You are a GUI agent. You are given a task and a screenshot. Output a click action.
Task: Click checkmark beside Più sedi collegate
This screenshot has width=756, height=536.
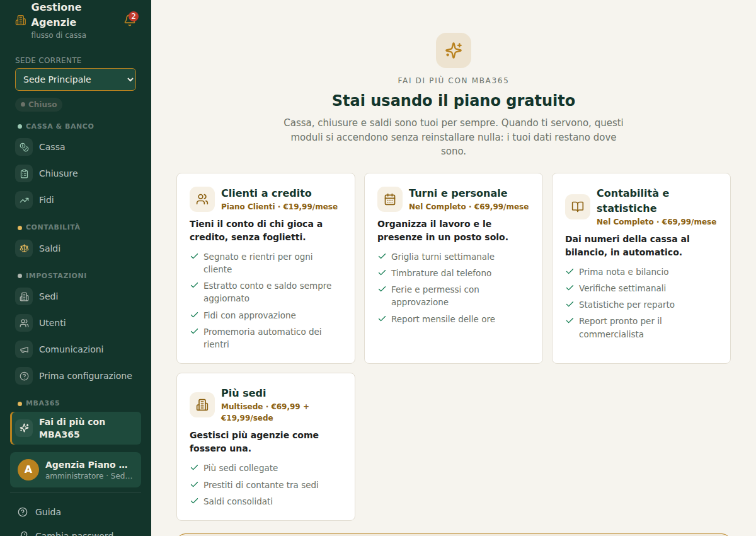tap(194, 467)
